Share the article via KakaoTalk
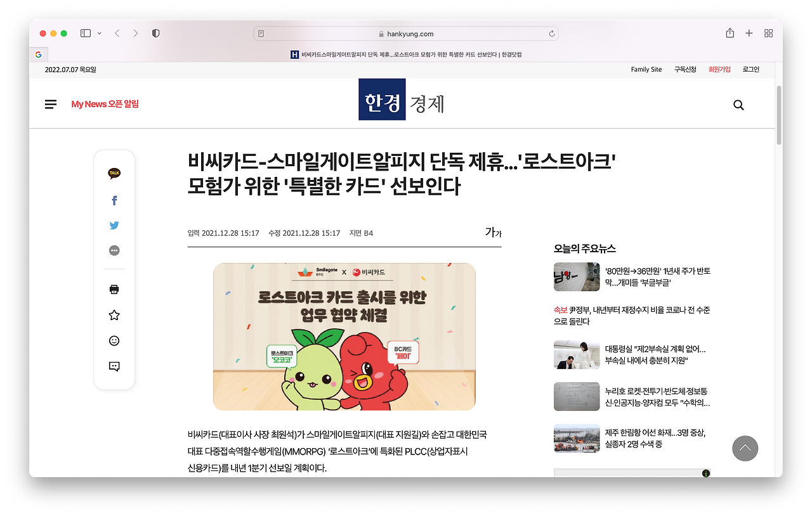This screenshot has width=812, height=516. [114, 172]
